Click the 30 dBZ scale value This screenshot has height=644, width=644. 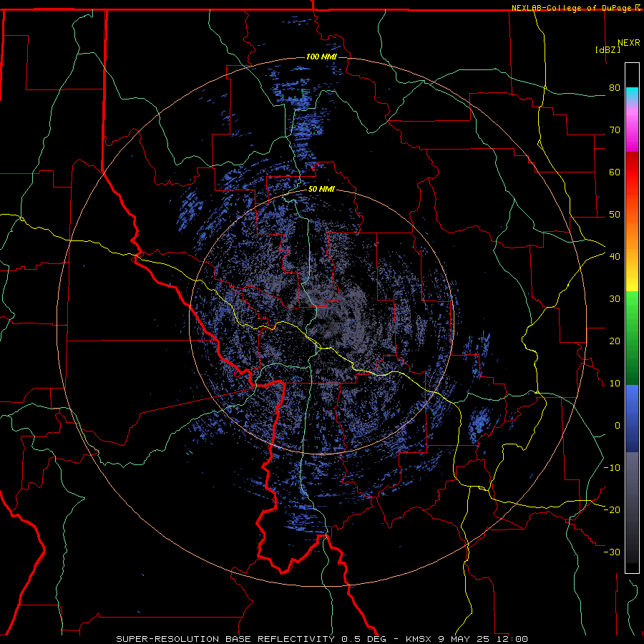coord(615,299)
